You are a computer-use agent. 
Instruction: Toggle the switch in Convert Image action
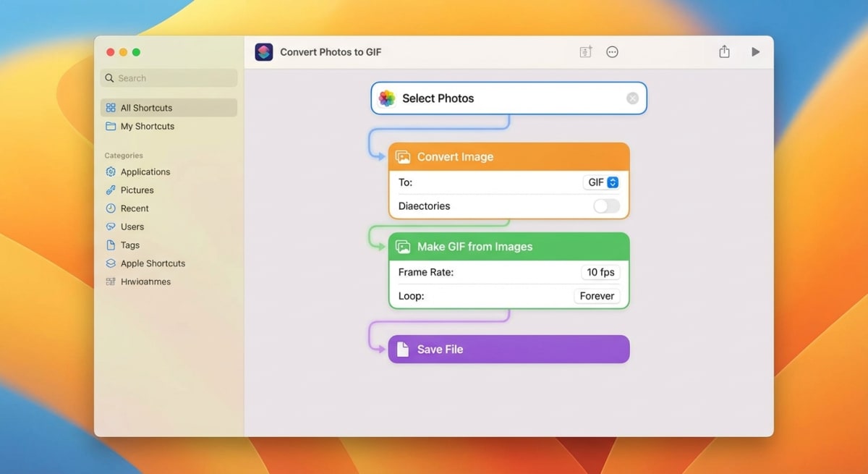coord(605,206)
